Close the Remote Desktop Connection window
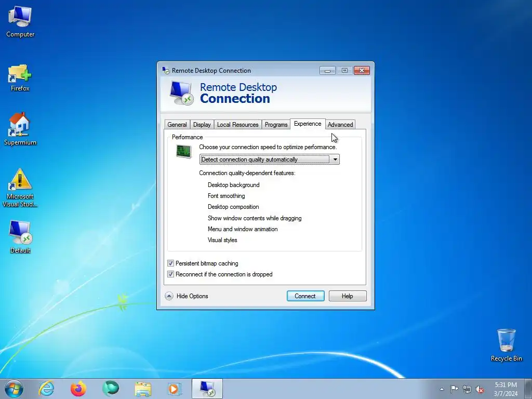This screenshot has width=532, height=399. pyautogui.click(x=362, y=71)
